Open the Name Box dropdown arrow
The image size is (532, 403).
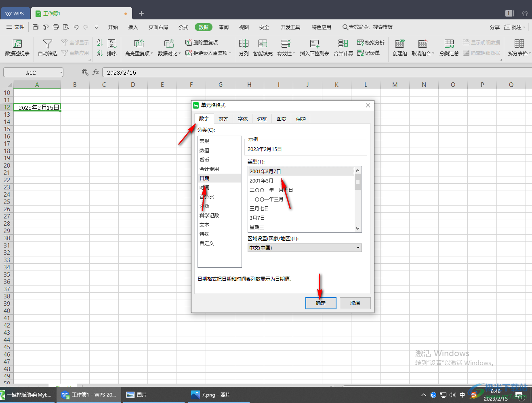pos(61,73)
